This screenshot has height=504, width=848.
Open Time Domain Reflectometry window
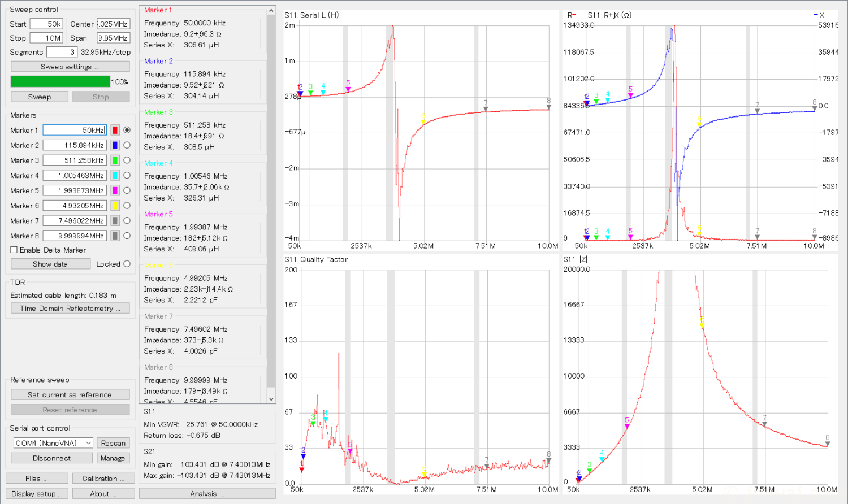pyautogui.click(x=70, y=309)
